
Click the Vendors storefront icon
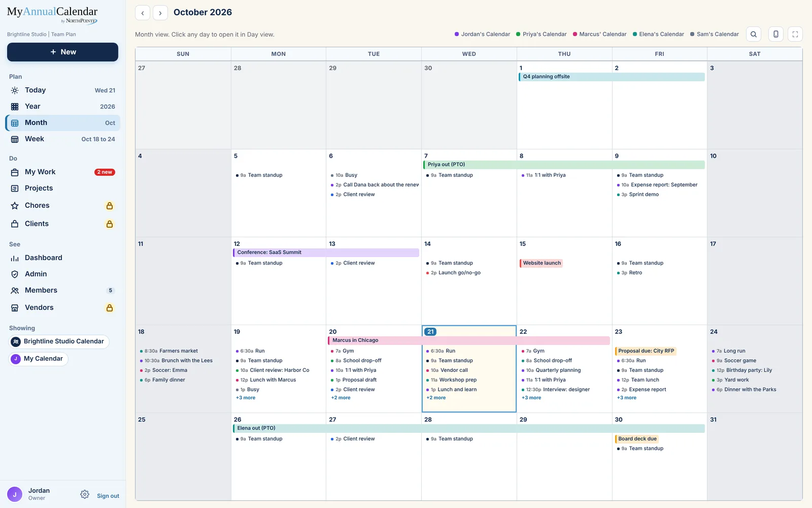[15, 308]
